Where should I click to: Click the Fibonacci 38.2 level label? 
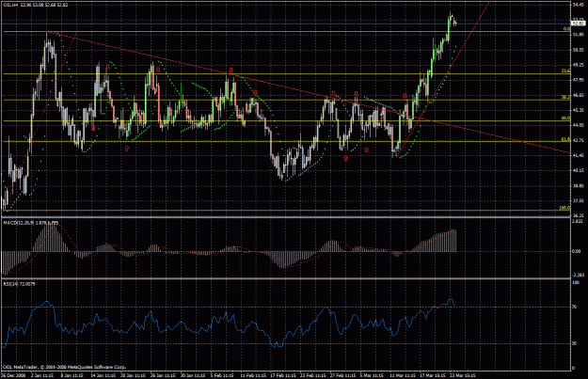pos(565,97)
